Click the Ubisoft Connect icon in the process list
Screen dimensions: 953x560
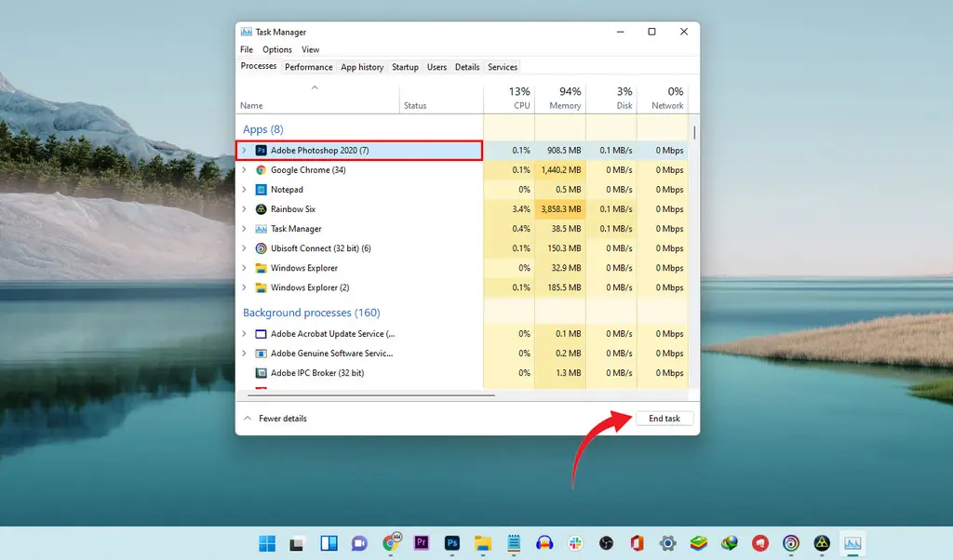(x=261, y=248)
